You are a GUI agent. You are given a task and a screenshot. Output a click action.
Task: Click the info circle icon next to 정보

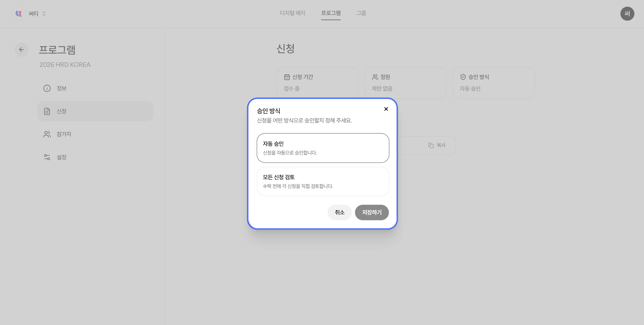[47, 88]
